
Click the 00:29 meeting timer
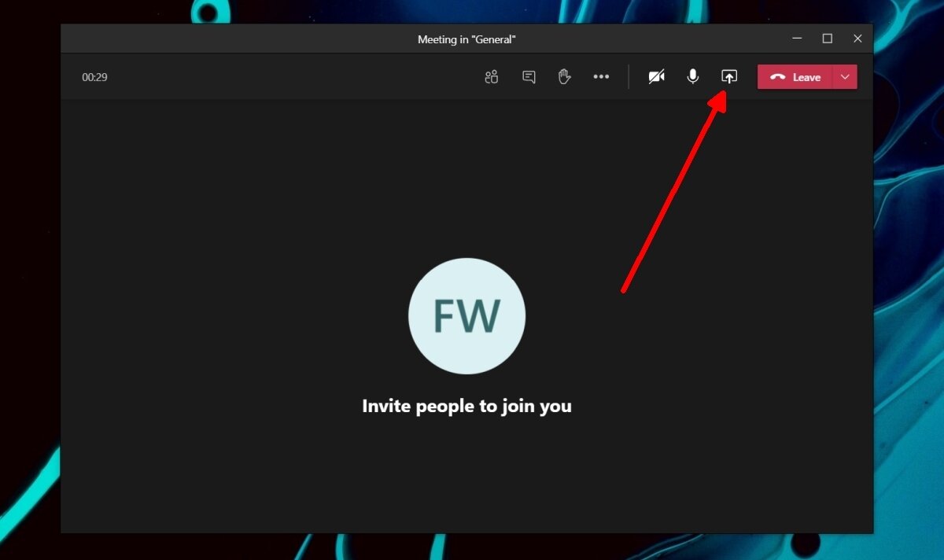pos(94,77)
